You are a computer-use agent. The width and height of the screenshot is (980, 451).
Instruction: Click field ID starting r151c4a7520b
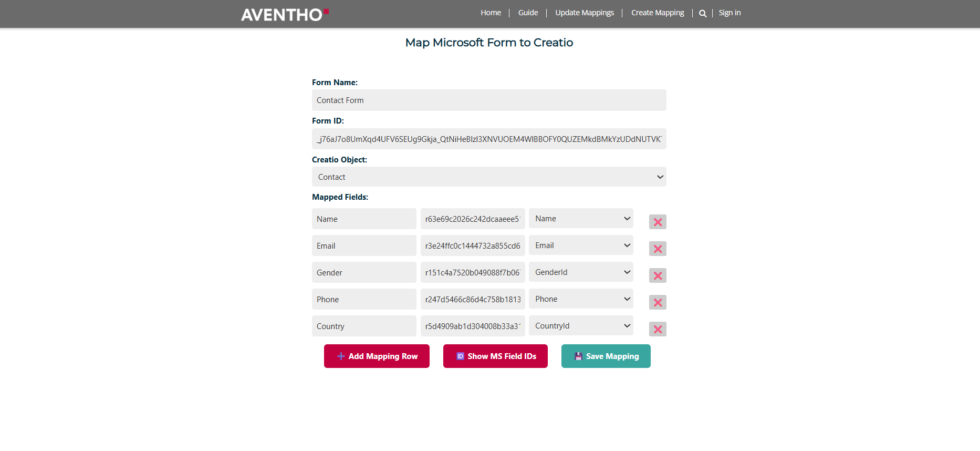pos(473,272)
